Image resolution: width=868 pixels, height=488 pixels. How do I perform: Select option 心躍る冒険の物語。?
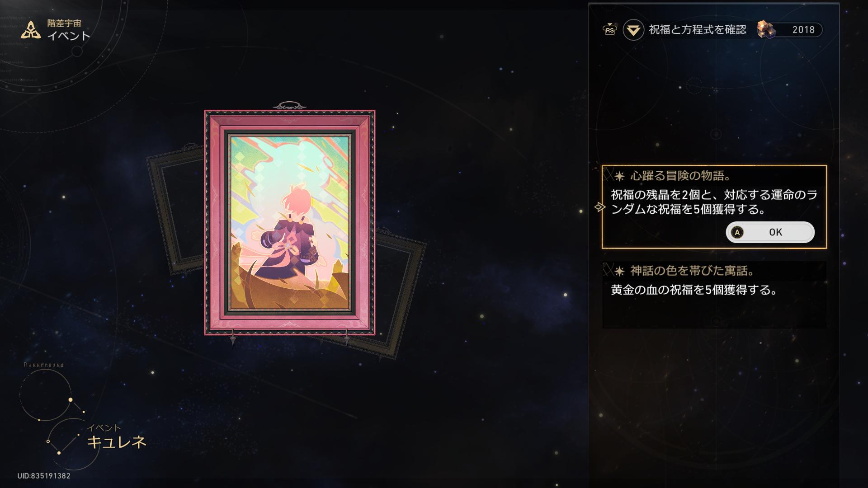pyautogui.click(x=714, y=207)
